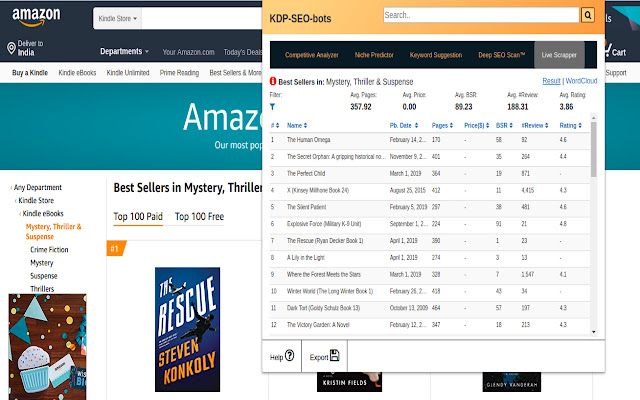This screenshot has height=400, width=640.
Task: Click the Export save button
Action: click(x=324, y=356)
